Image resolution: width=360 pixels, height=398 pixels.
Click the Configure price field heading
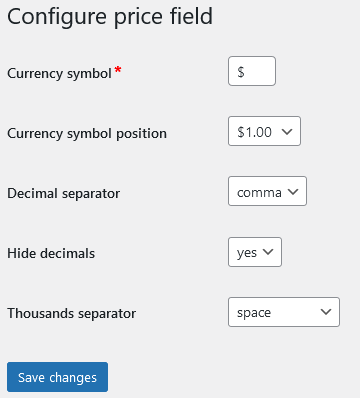coord(110,17)
